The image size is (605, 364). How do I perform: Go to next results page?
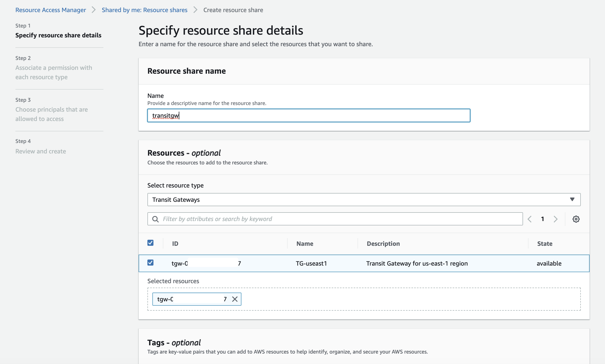(555, 219)
